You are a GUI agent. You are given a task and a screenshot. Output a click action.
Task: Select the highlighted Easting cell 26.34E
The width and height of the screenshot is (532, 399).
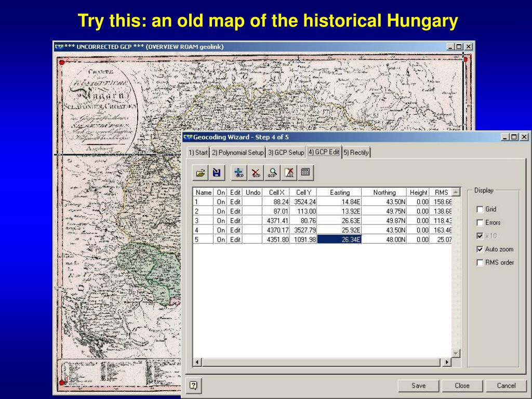coord(339,240)
